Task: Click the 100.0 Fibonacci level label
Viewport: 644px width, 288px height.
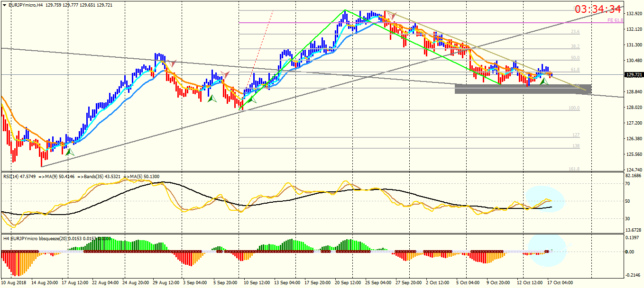Action: coord(574,108)
